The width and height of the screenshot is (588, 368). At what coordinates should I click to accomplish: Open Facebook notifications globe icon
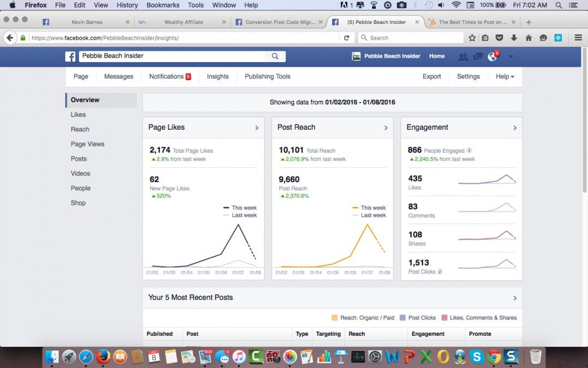tap(492, 57)
